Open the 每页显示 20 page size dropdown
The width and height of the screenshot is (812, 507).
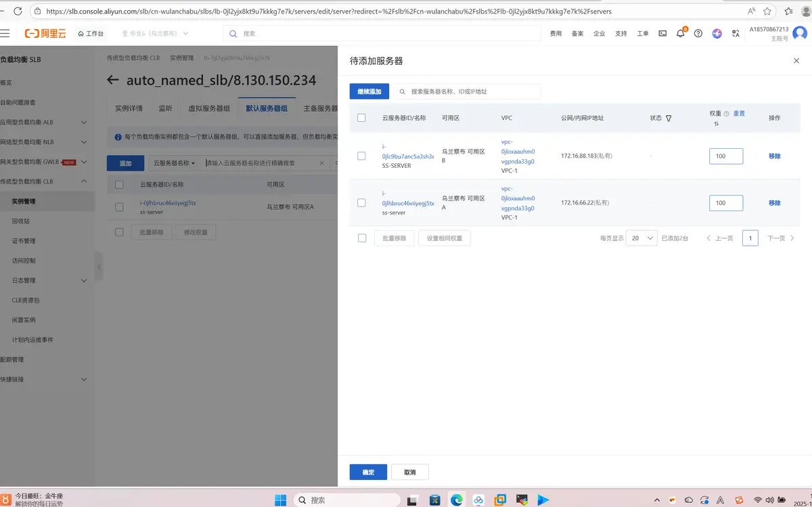coord(641,238)
